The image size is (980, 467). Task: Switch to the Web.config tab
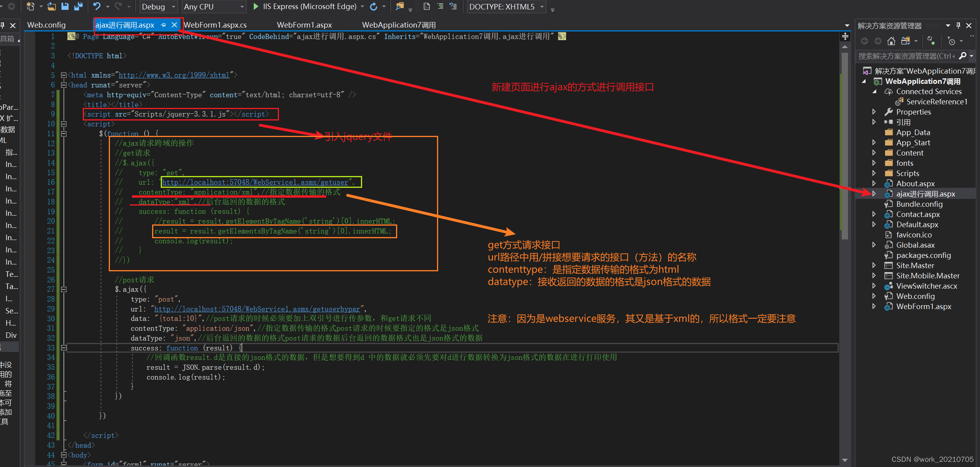46,25
